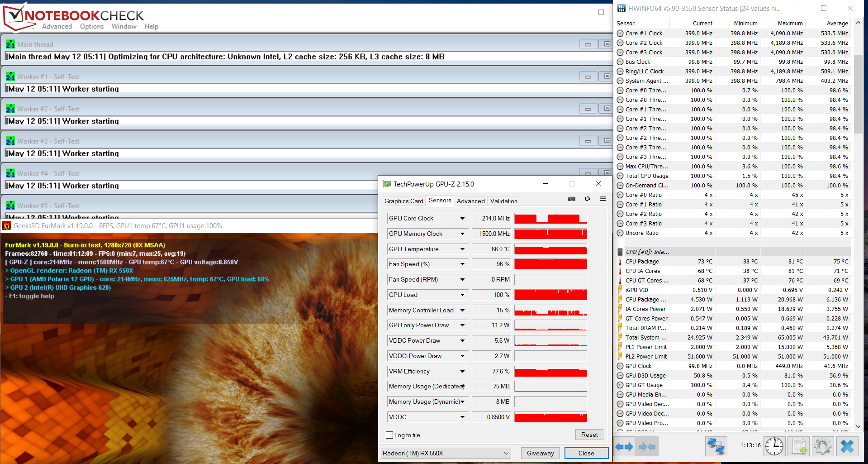Click HWiNFO log file with plus icon

coord(799,447)
